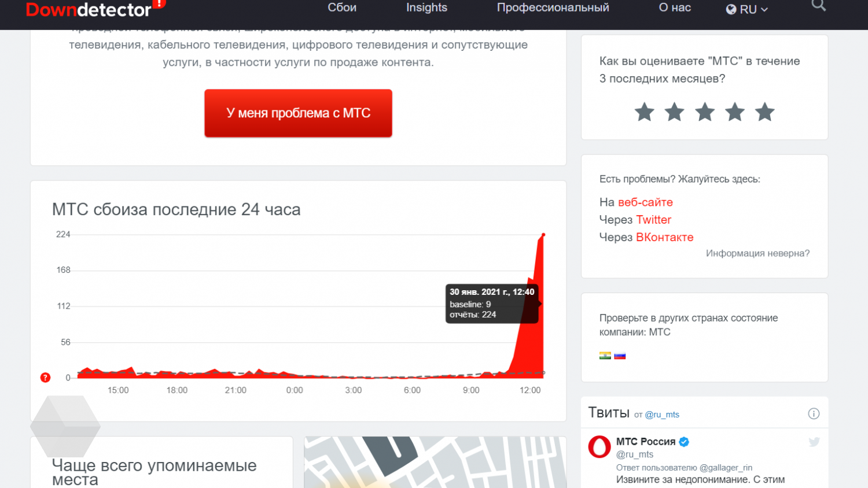Rate MTS with the second star
The height and width of the screenshot is (488, 868).
(674, 112)
